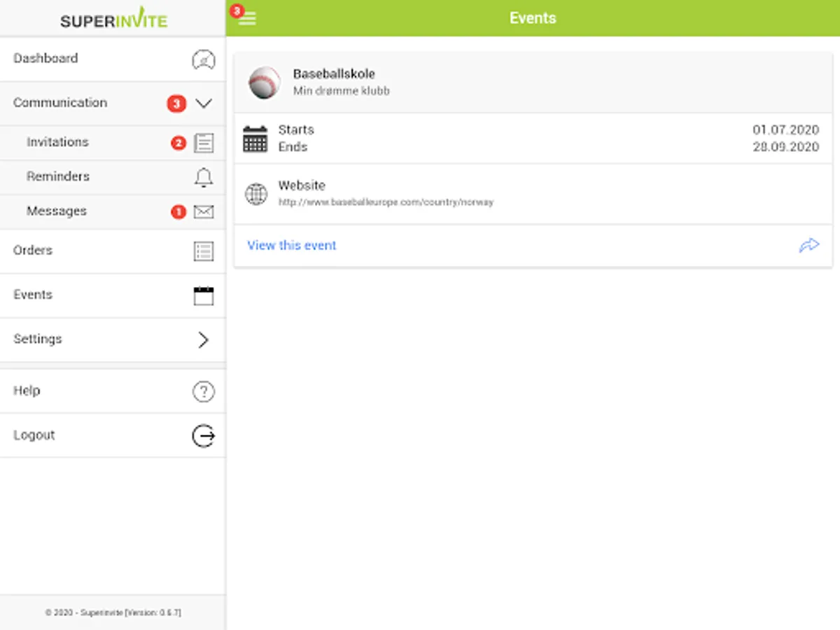Click the start date 01.07.2020

pos(785,130)
